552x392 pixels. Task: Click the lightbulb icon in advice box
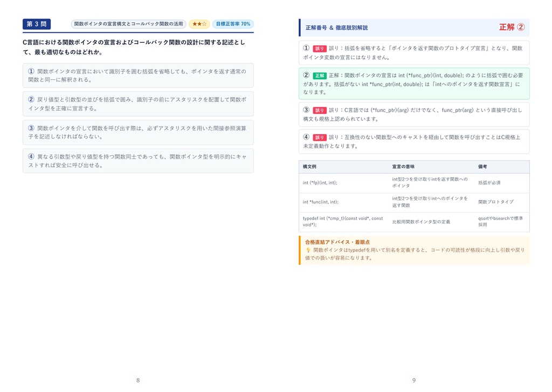[308, 250]
